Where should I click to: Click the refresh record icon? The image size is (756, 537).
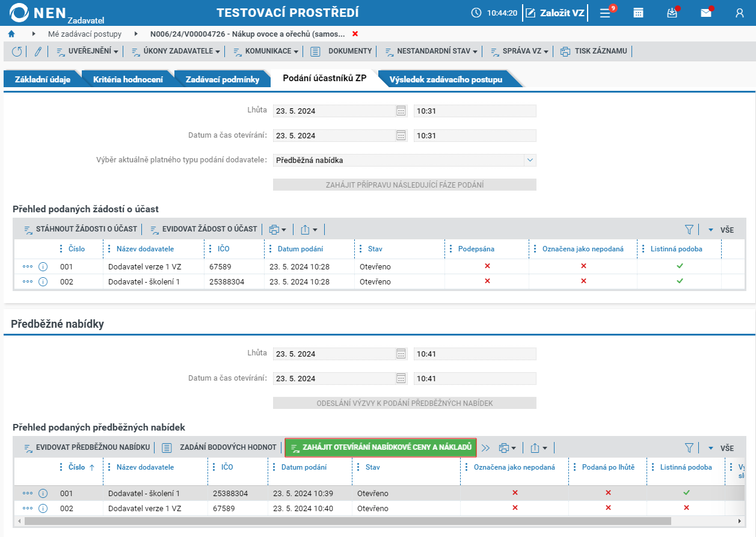[17, 52]
